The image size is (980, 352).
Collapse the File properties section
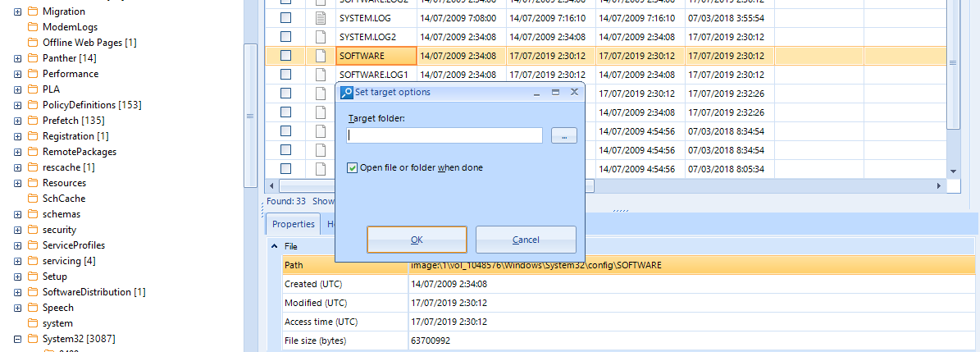pos(274,246)
